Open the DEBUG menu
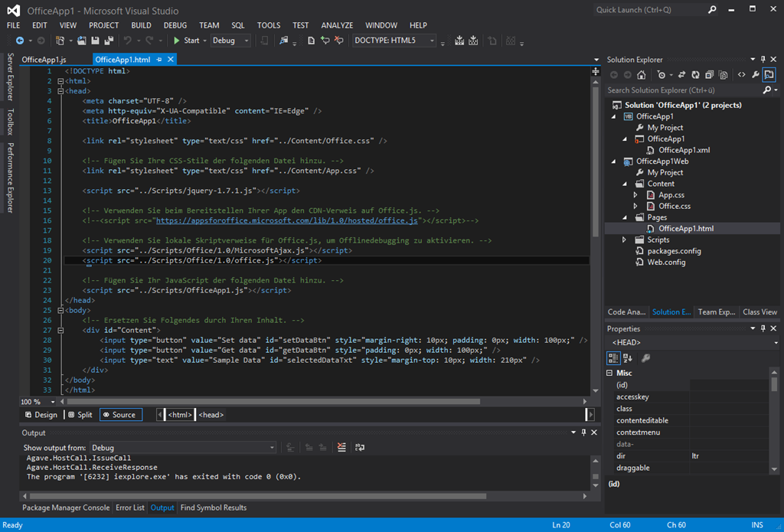The image size is (784, 532). click(175, 25)
